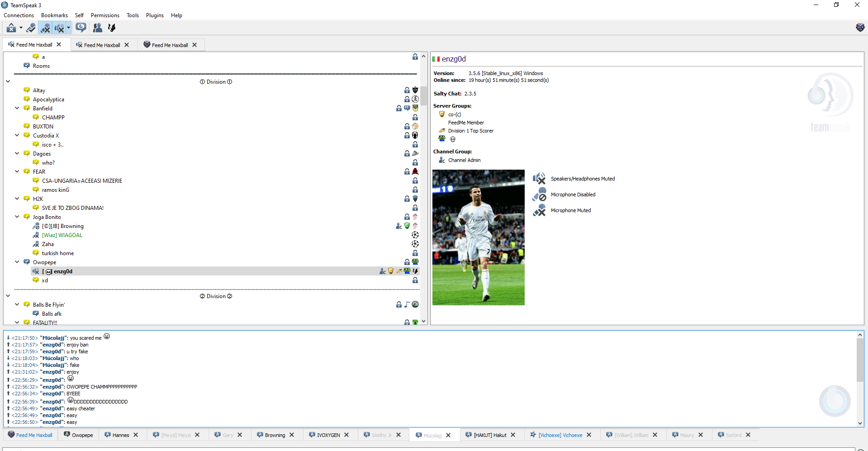Select the BUXTON channel
Image resolution: width=868 pixels, height=451 pixels.
click(43, 127)
